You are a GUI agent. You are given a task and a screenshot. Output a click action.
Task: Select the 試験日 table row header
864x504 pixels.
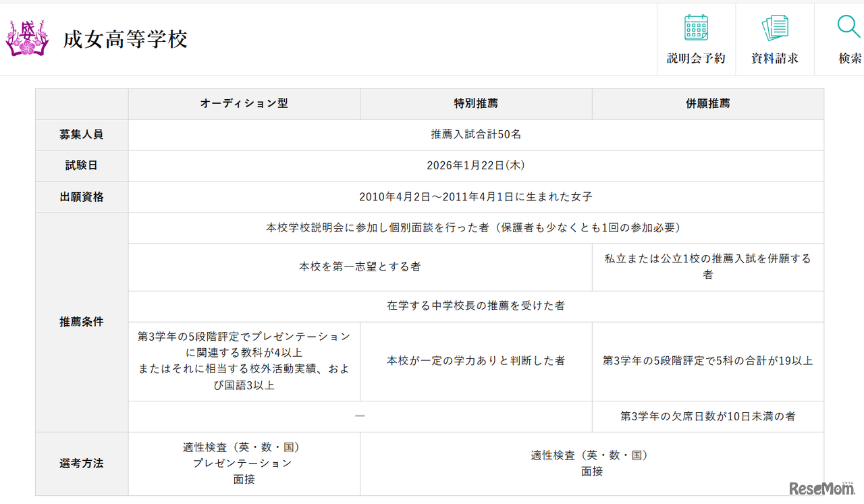point(82,165)
